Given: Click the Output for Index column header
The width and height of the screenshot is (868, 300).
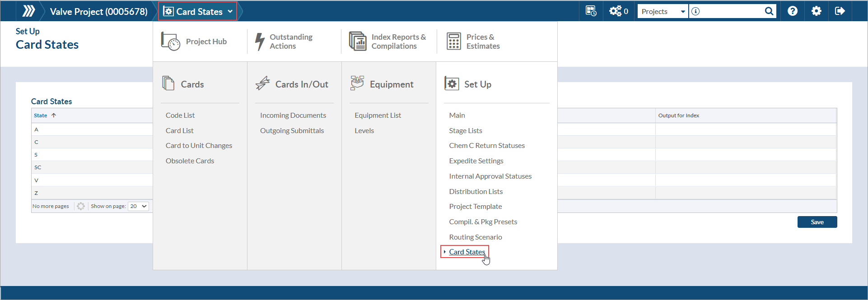Looking at the screenshot, I should (746, 115).
